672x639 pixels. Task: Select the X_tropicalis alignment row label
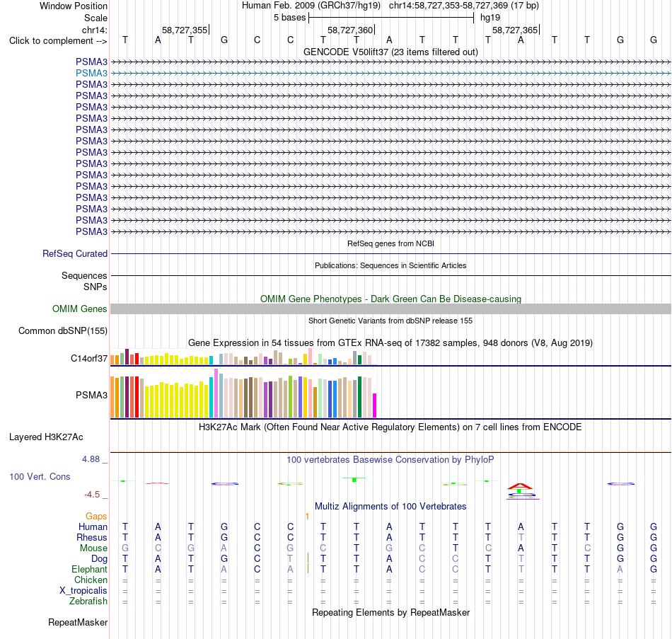pyautogui.click(x=83, y=591)
